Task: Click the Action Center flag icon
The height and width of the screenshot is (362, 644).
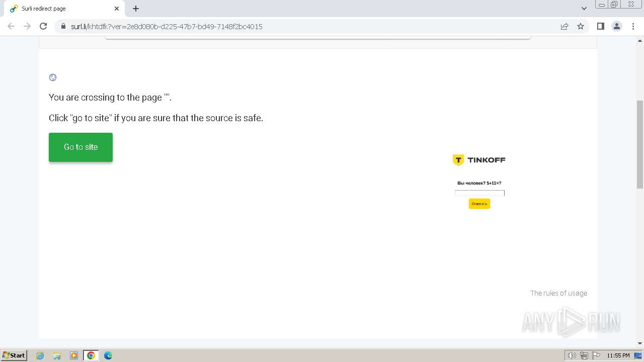Action: pos(596,355)
